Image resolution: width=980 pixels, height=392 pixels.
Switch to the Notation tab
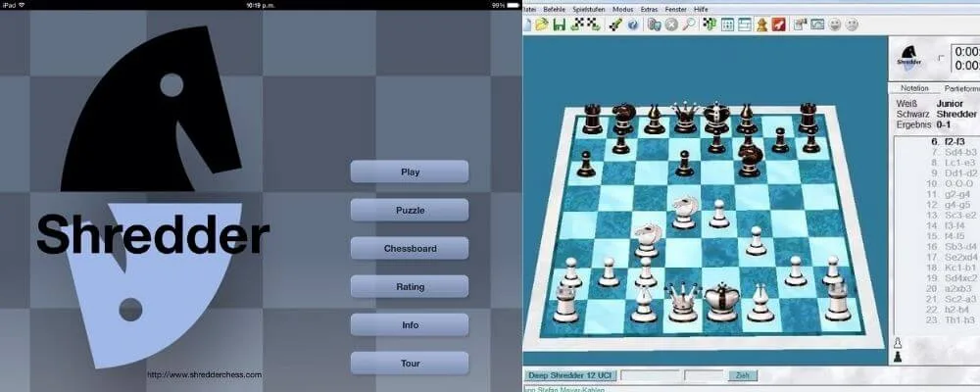coord(915,88)
